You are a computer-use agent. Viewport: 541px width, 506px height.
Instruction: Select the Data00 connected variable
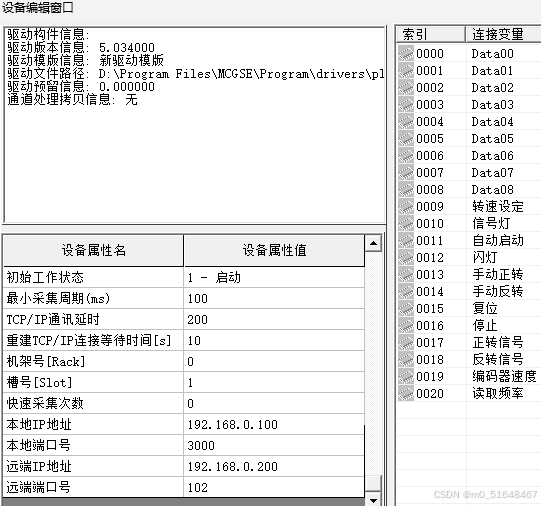click(492, 54)
